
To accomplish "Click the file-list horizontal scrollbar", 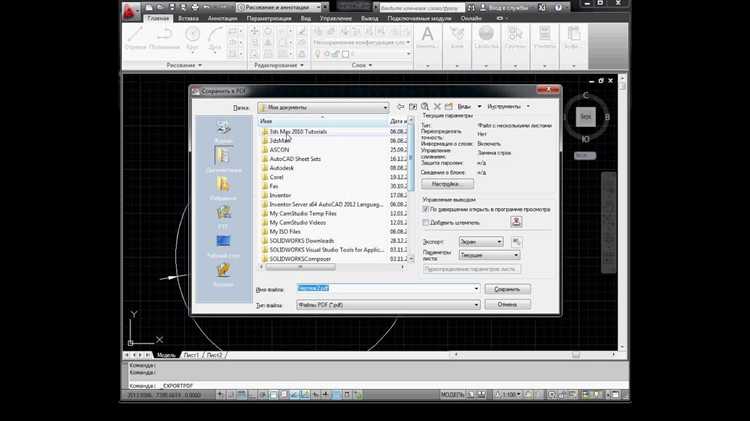I will point(332,266).
